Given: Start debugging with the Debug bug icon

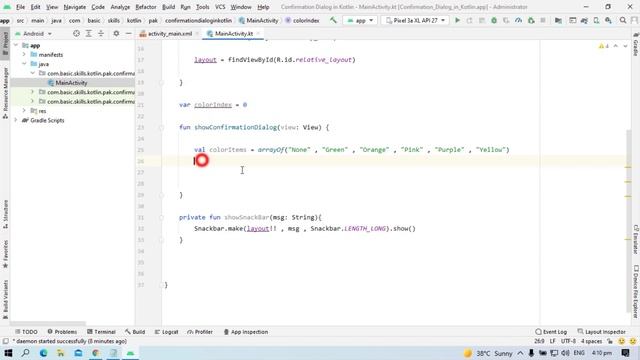Looking at the screenshot, I should [494, 20].
